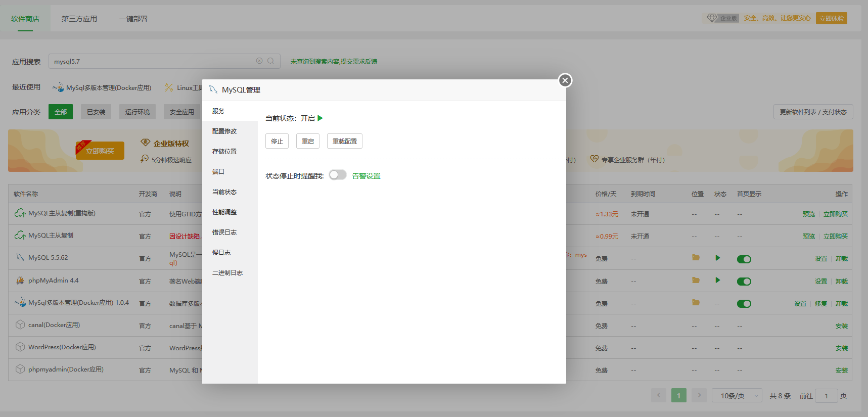The image size is (868, 417).
Task: Open 当前状态 section
Action: tap(230, 192)
